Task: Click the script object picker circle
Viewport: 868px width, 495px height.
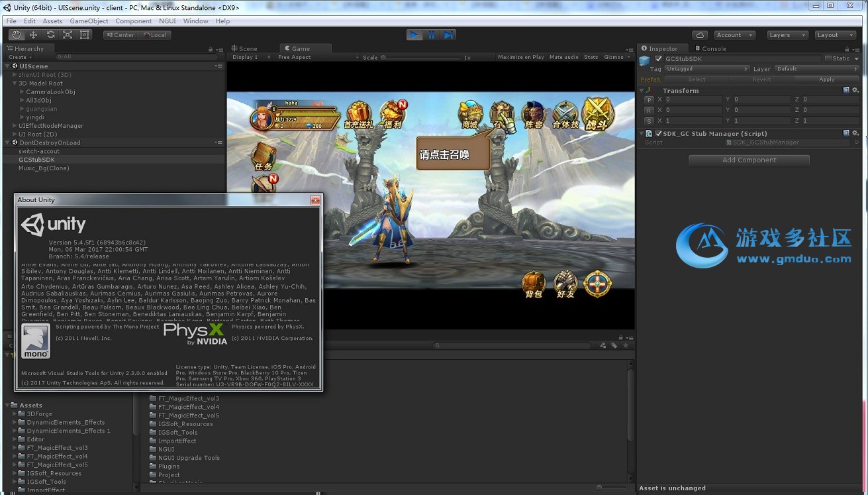Action: [x=856, y=142]
